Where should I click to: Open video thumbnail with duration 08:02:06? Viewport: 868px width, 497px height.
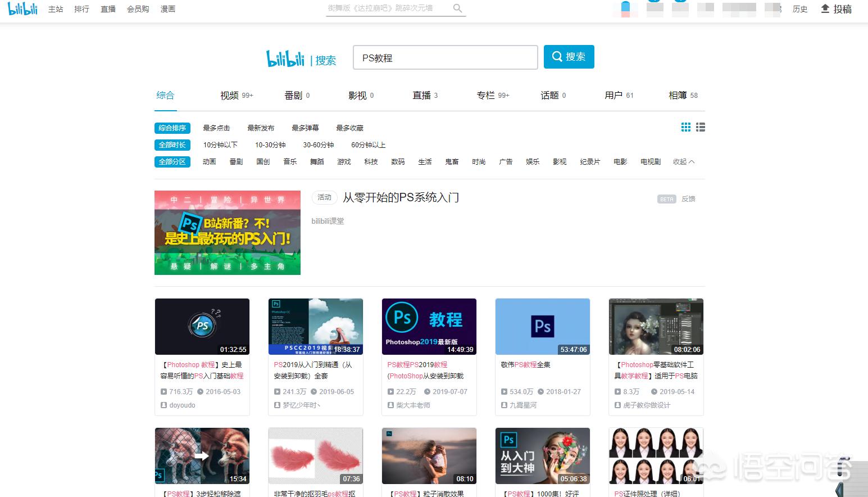656,327
